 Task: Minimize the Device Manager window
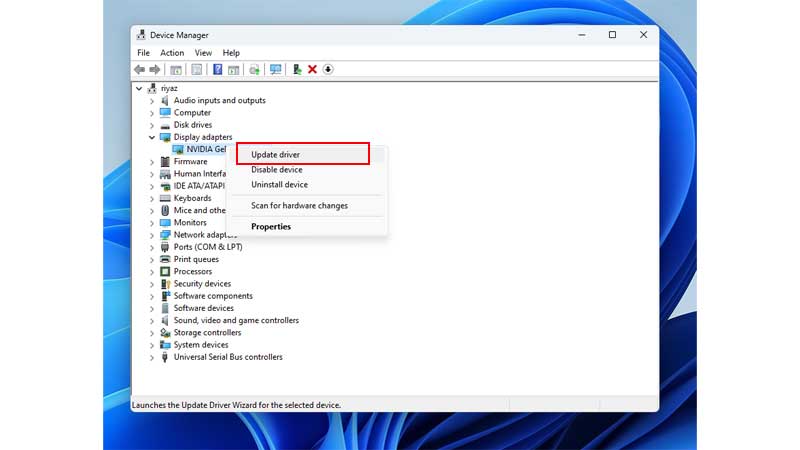(582, 35)
